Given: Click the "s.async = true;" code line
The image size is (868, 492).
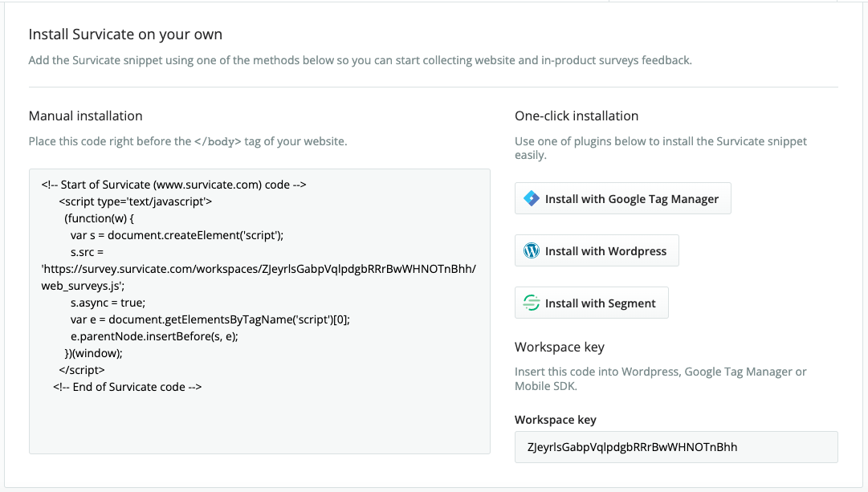Looking at the screenshot, I should (x=108, y=303).
